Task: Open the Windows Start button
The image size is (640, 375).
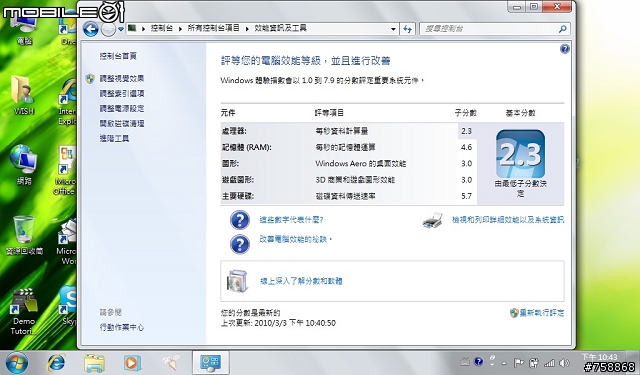Action: pyautogui.click(x=17, y=363)
